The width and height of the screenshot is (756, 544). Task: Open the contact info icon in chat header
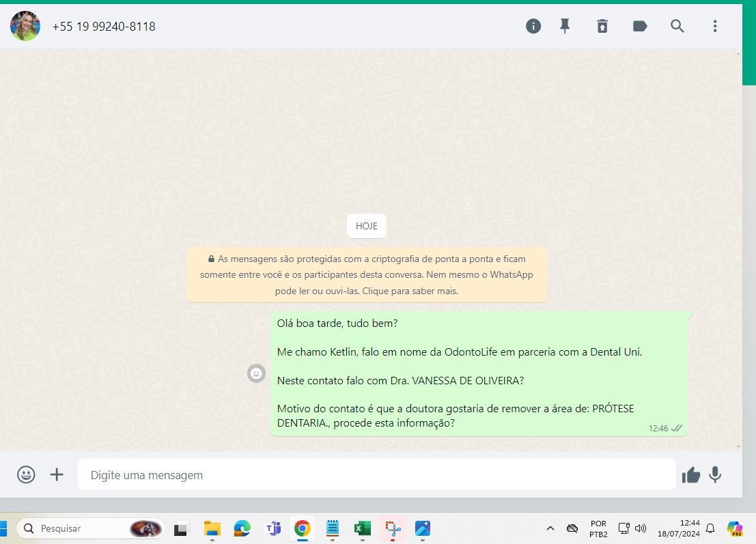(x=533, y=26)
